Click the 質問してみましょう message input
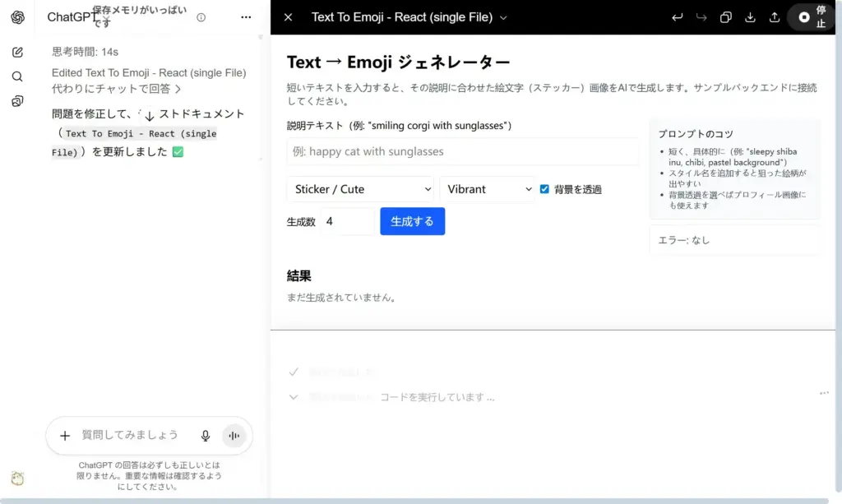 130,435
